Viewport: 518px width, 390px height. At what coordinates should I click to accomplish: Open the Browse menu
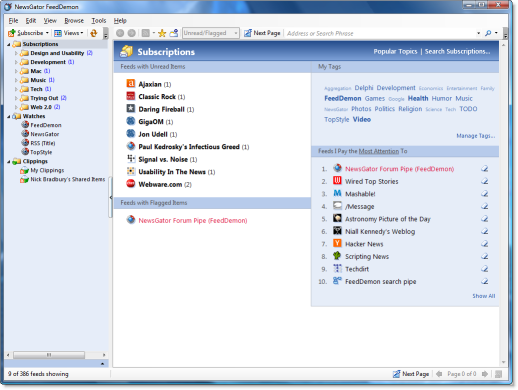(x=74, y=21)
